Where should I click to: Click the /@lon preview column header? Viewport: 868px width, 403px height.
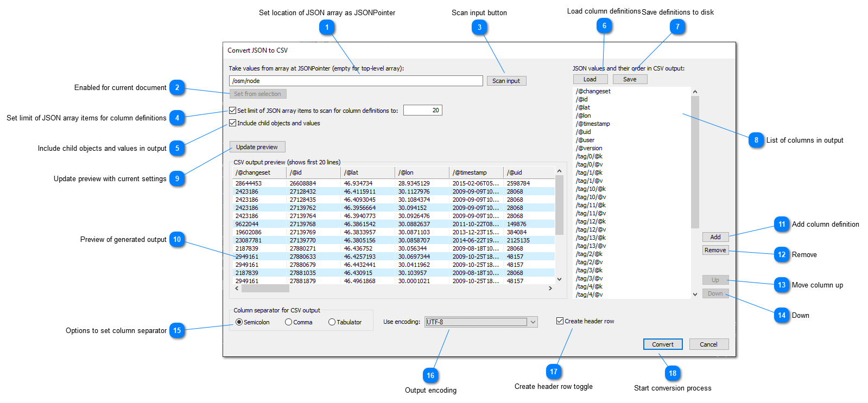(422, 172)
